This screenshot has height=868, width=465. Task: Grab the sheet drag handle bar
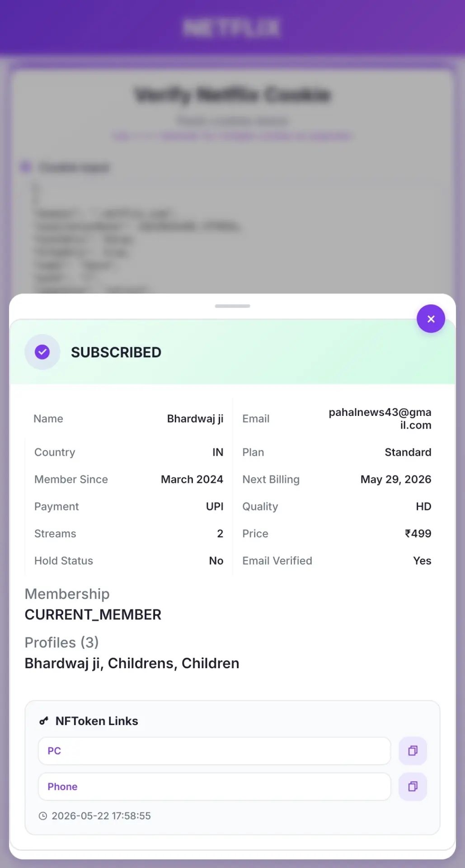coord(232,306)
